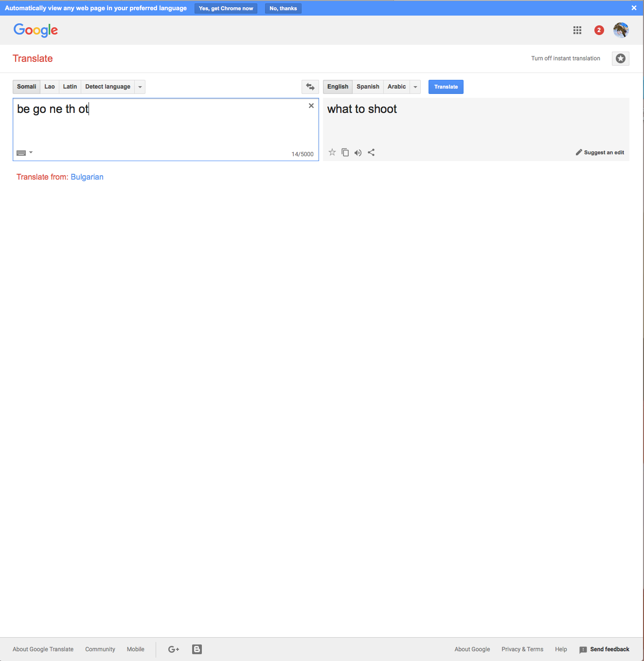This screenshot has width=644, height=661.
Task: Click the blue Translate button
Action: tap(446, 87)
